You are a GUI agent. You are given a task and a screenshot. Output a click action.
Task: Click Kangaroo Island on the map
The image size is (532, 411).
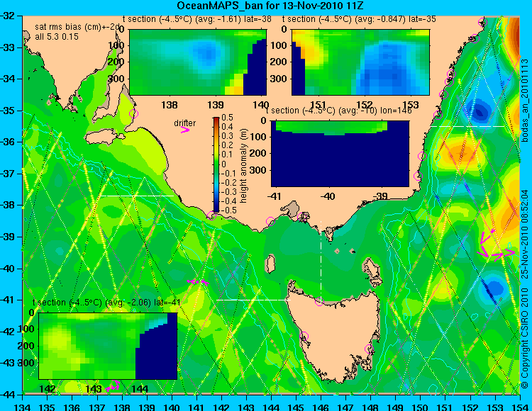104,137
